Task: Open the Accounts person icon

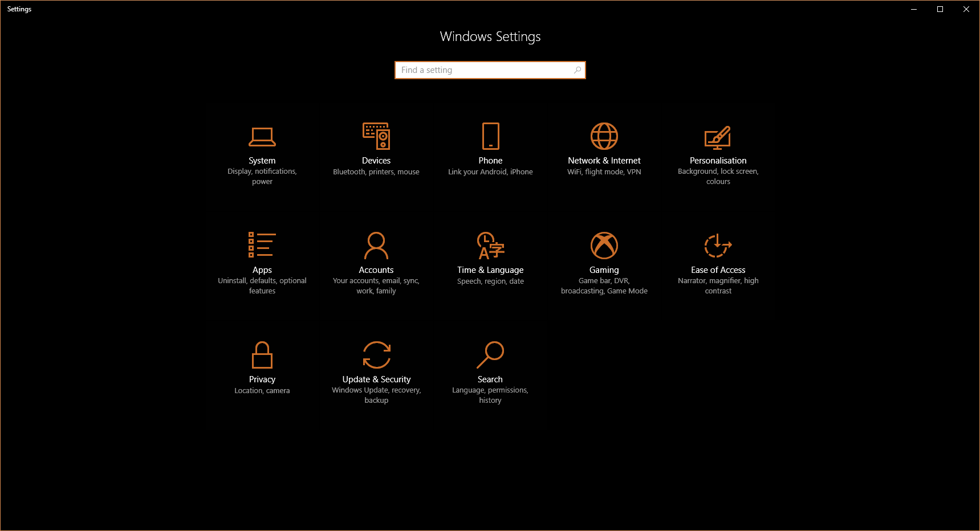Action: coord(376,246)
